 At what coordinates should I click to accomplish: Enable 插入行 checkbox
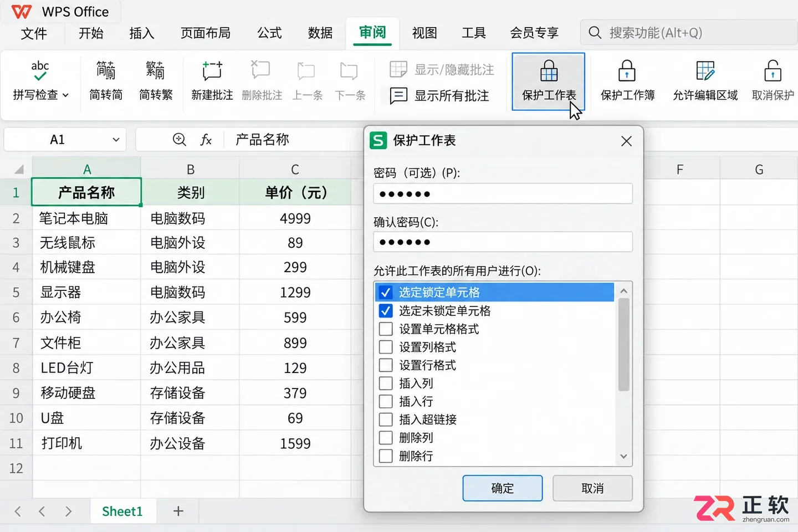point(386,401)
